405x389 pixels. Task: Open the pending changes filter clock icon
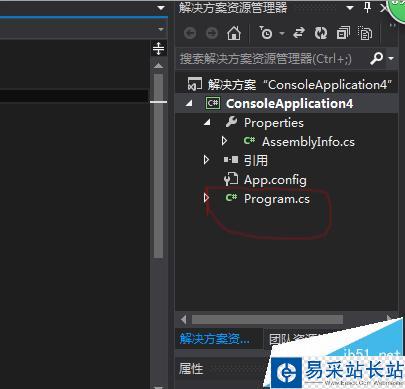266,33
